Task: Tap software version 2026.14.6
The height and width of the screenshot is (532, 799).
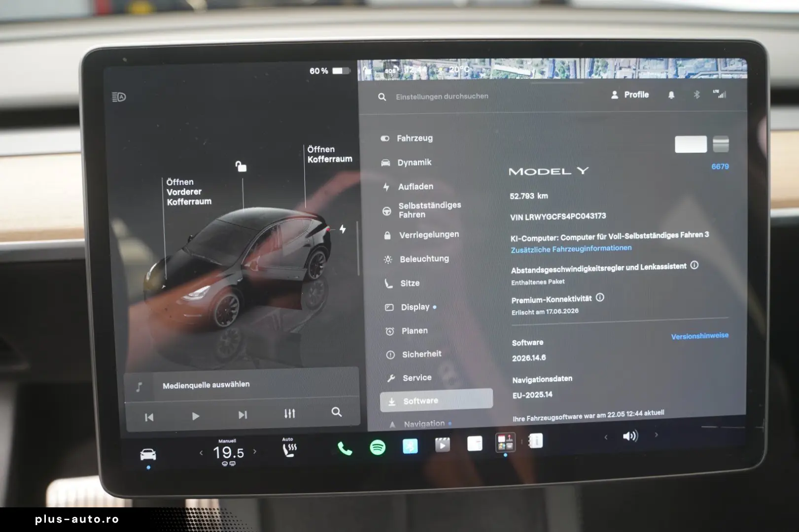Action: pyautogui.click(x=528, y=358)
